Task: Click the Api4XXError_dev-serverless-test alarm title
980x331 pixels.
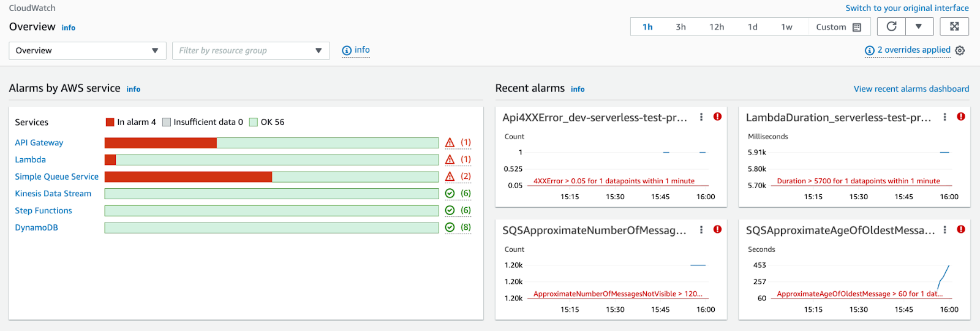Action: [595, 117]
